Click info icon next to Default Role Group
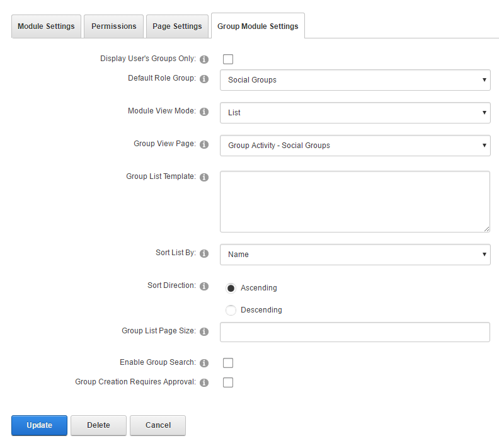 click(204, 79)
